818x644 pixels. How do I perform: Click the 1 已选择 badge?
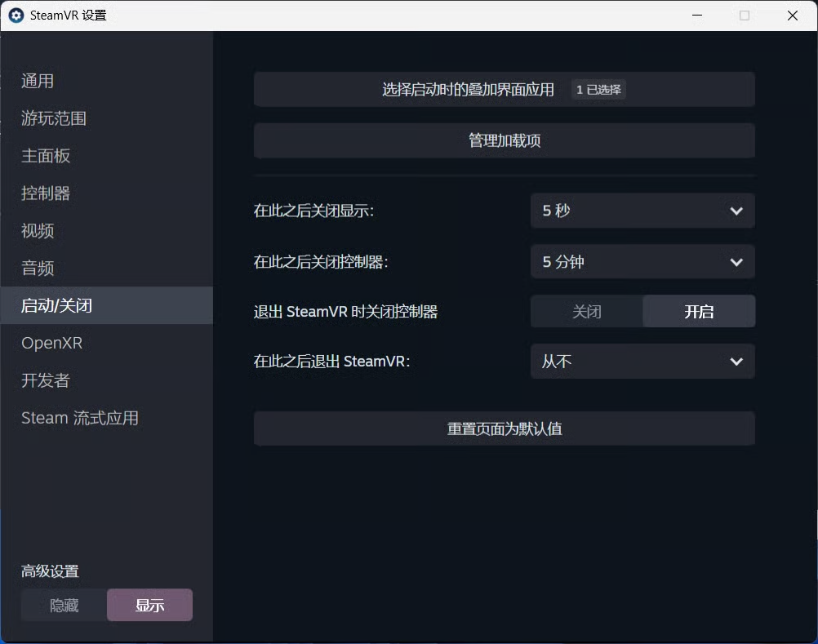pyautogui.click(x=598, y=90)
